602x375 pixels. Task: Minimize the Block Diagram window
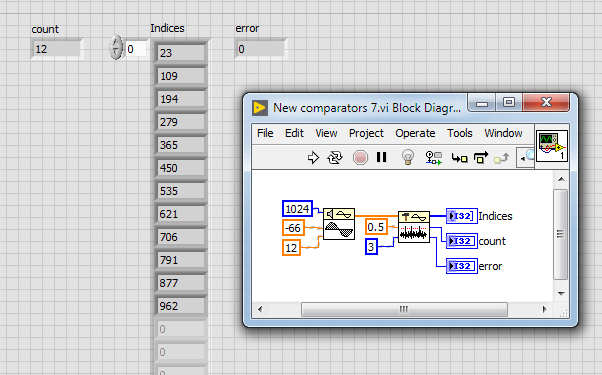click(x=482, y=103)
